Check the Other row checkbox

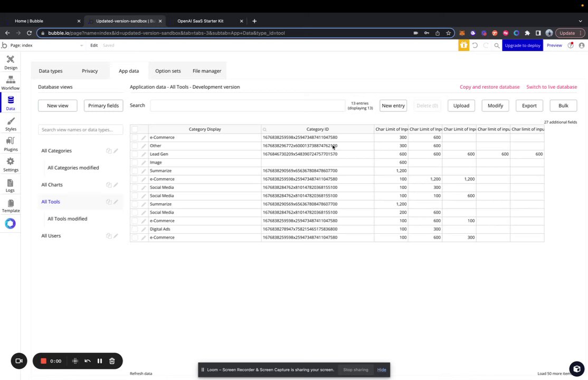tap(135, 146)
